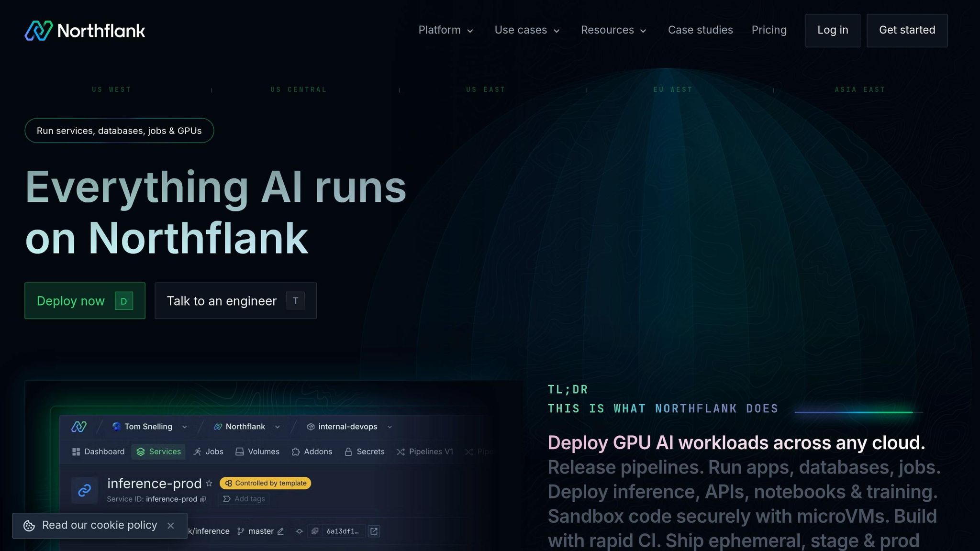The width and height of the screenshot is (980, 551).
Task: Click the commit node icon
Action: pyautogui.click(x=300, y=531)
